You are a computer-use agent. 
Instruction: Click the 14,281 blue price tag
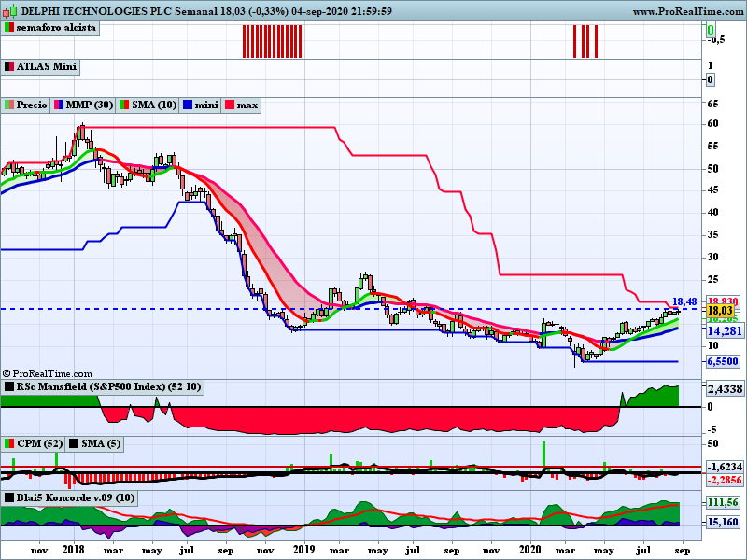coord(725,331)
